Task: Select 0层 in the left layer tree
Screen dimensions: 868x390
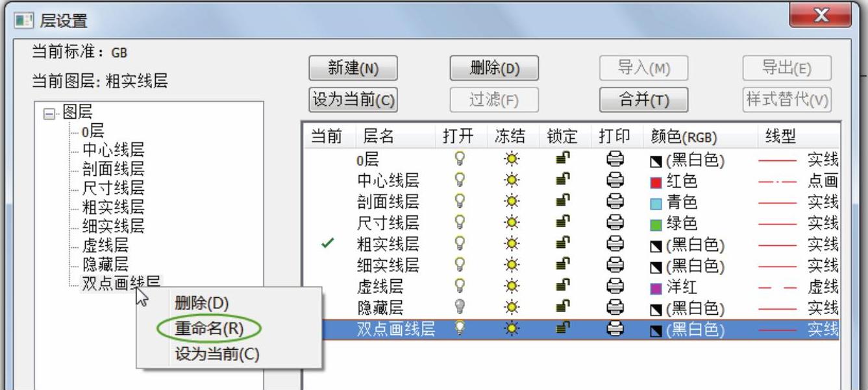Action: [93, 132]
